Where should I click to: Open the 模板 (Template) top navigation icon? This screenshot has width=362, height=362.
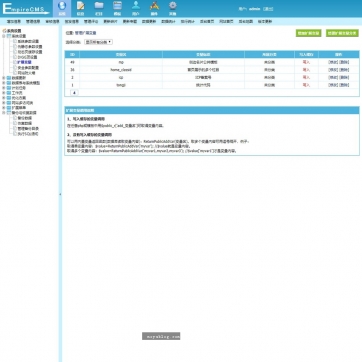(117, 8)
